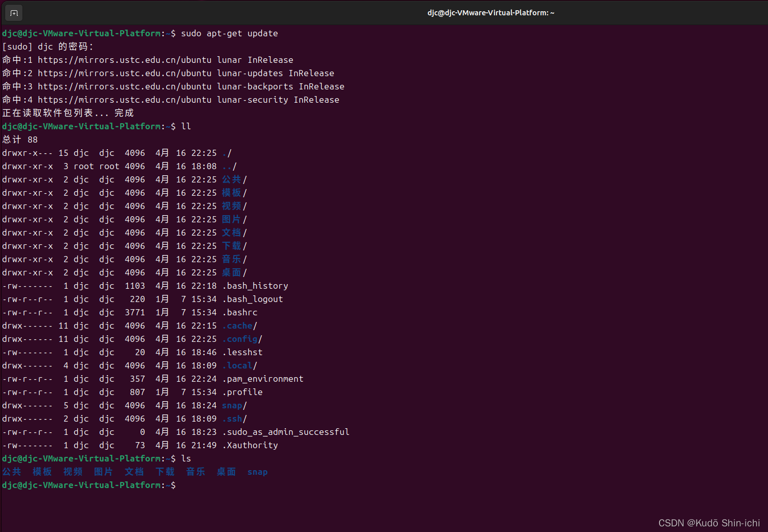This screenshot has height=532, width=768.
Task: Click 音乐 in the ls output row
Action: [196, 472]
